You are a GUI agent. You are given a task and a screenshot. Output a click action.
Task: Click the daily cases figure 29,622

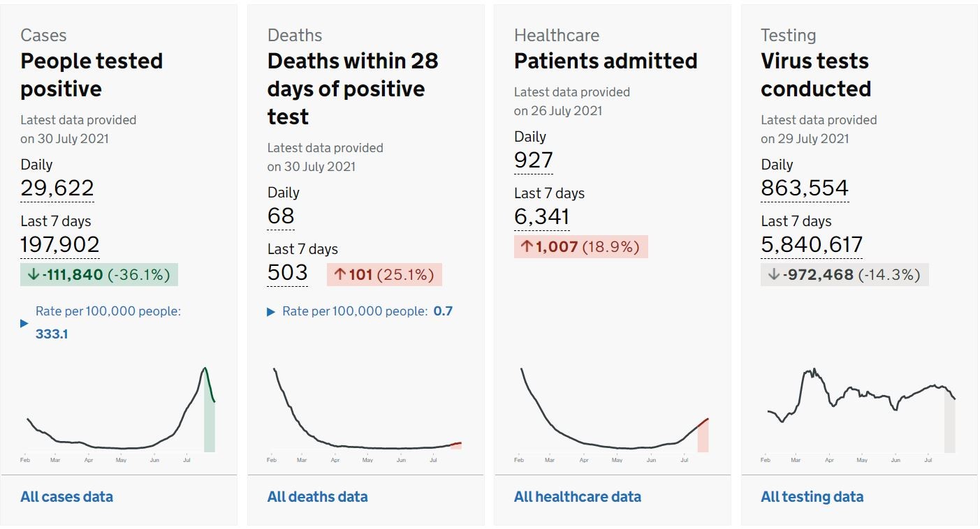click(x=57, y=188)
